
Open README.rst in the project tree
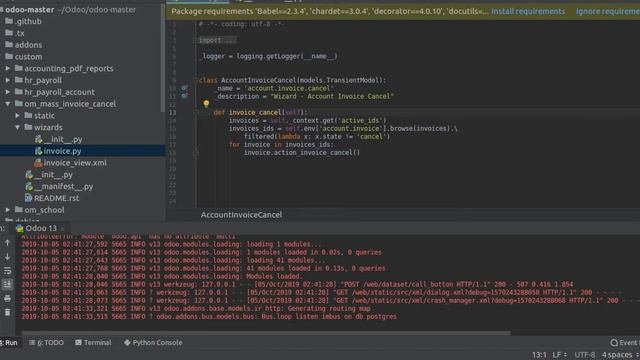point(56,198)
